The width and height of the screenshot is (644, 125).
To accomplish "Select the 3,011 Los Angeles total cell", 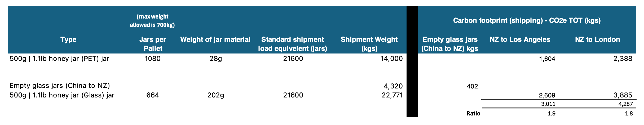I will pos(548,104).
